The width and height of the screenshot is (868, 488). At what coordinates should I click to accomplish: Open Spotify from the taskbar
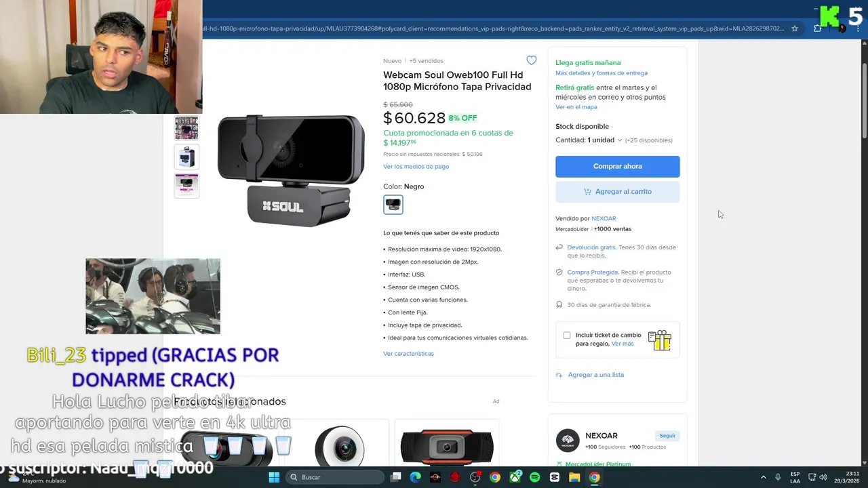(x=534, y=477)
